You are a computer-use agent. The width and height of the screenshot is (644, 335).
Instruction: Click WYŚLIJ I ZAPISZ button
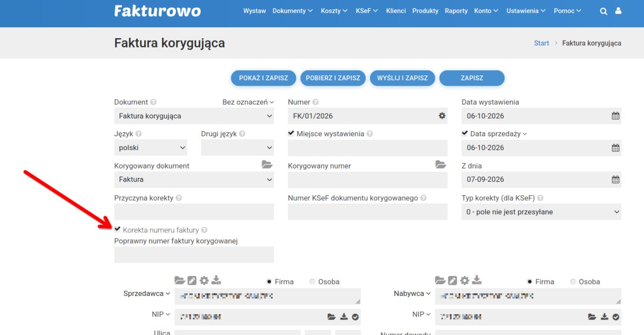[x=402, y=78]
